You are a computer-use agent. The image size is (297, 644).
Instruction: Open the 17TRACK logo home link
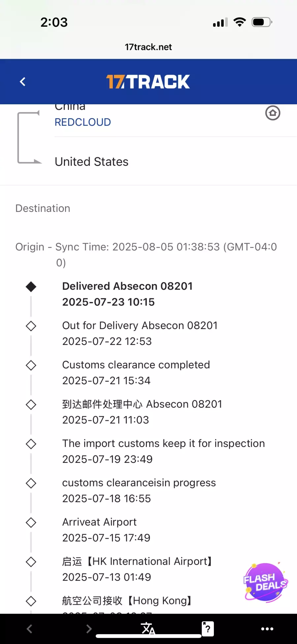[x=148, y=82]
